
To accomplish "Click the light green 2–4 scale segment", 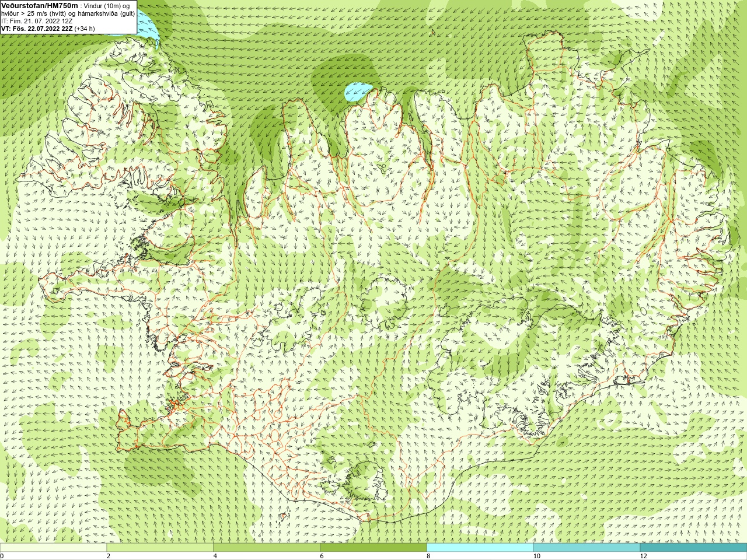I will (x=160, y=548).
